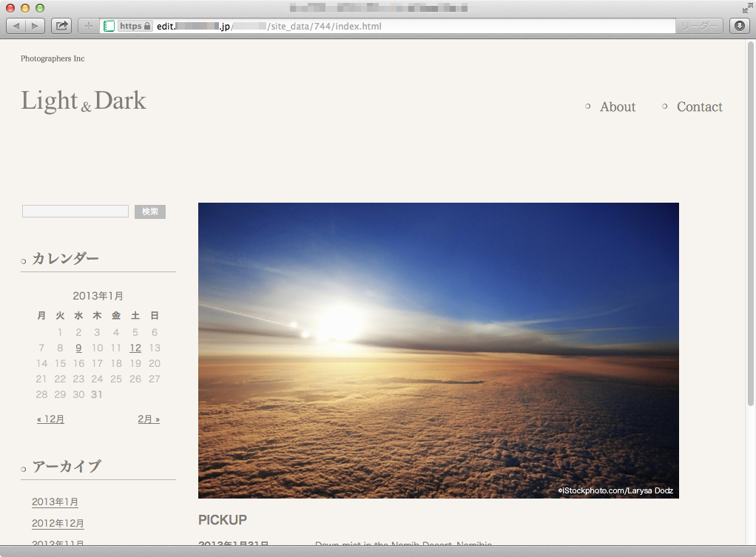Open the 2013年1月 archive link

[x=55, y=502]
